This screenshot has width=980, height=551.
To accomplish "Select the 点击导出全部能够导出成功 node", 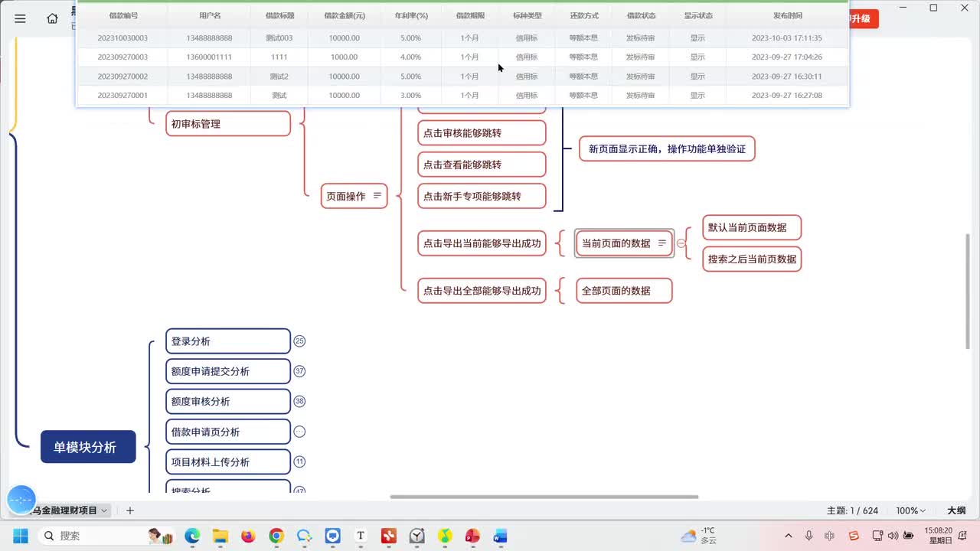I will tap(482, 291).
